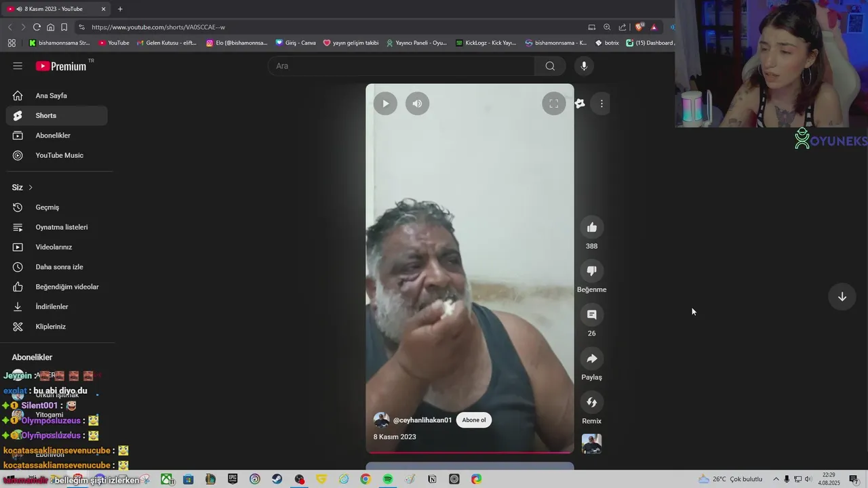Open the botrix bookmark

point(607,43)
